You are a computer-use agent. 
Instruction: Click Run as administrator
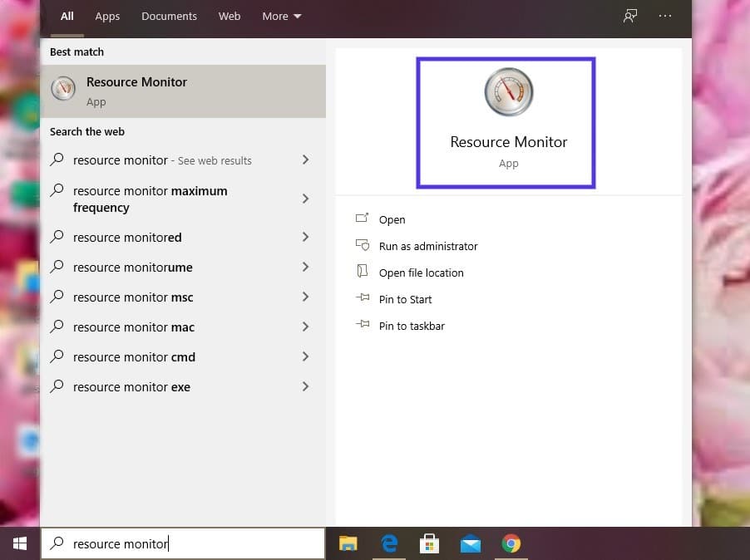(429, 246)
